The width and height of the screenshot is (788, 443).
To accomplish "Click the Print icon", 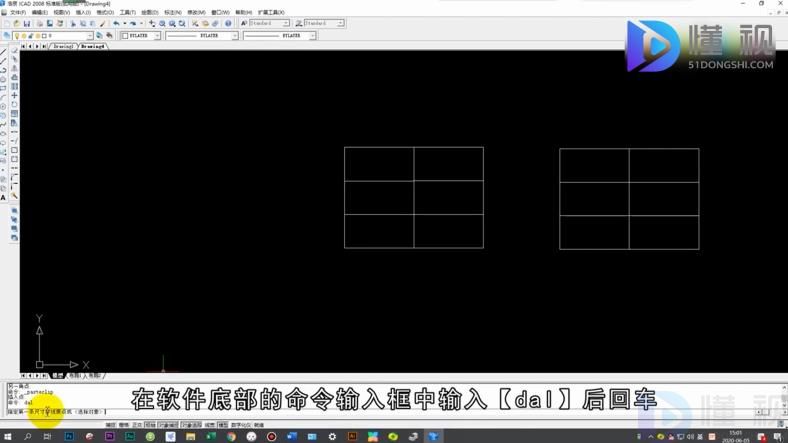I will (x=40, y=23).
